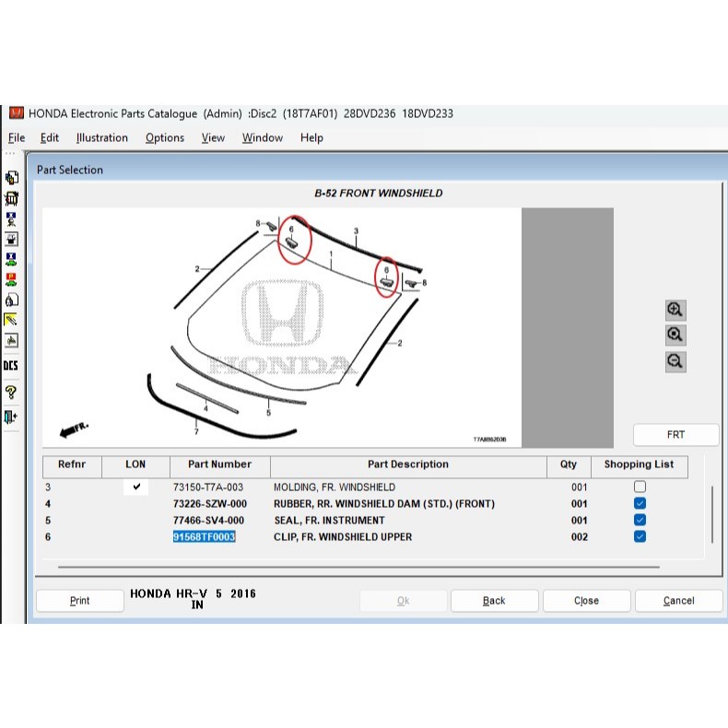Screen dimensions: 728x728
Task: Click the magic hat wizard icon in sidebar
Action: tap(12, 239)
